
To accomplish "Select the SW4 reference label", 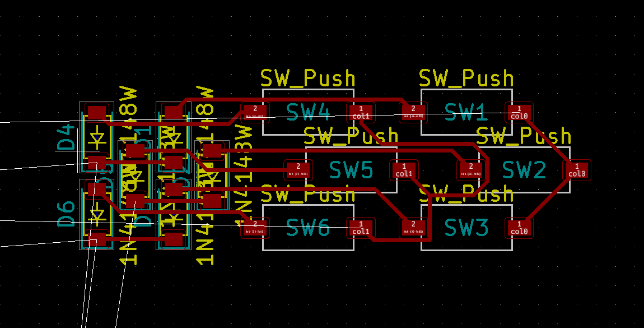I will click(x=307, y=112).
